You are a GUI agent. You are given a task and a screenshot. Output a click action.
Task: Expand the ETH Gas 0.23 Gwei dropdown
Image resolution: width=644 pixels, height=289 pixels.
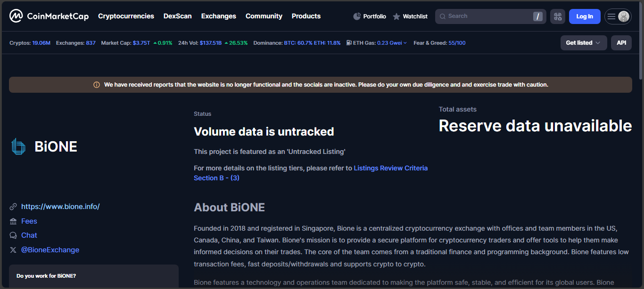[392, 43]
